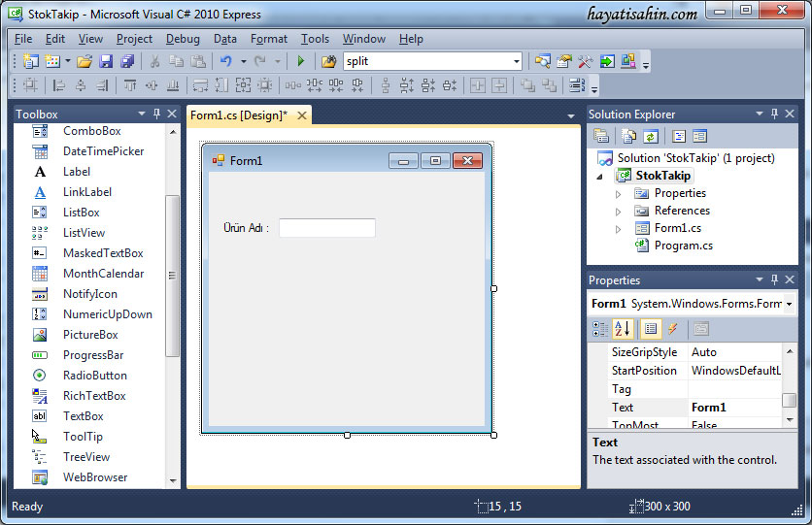Screen dimensions: 812x525
Task: Collapse the StokTakip project node
Action: pyautogui.click(x=599, y=177)
